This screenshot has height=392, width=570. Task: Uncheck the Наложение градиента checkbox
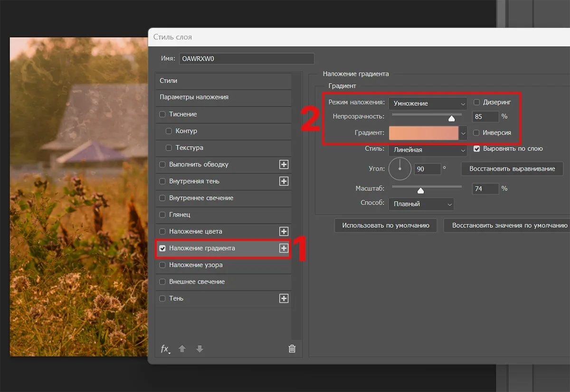[162, 248]
